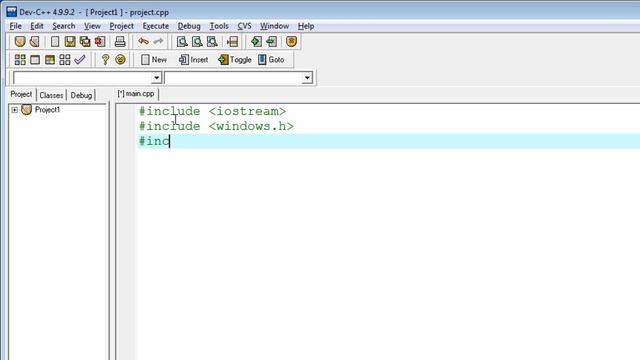Start debugging with checkmark icon
The width and height of the screenshot is (640, 360).
(x=80, y=60)
